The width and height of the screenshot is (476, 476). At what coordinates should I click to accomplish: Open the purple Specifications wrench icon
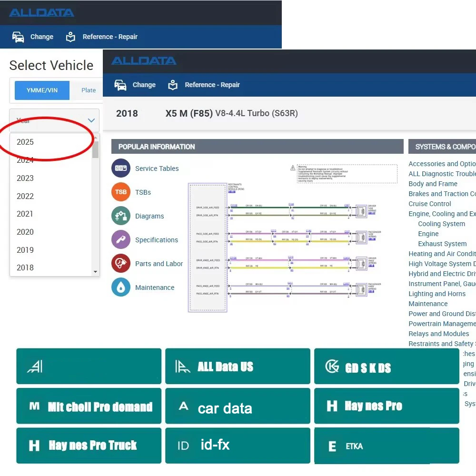[x=121, y=239]
